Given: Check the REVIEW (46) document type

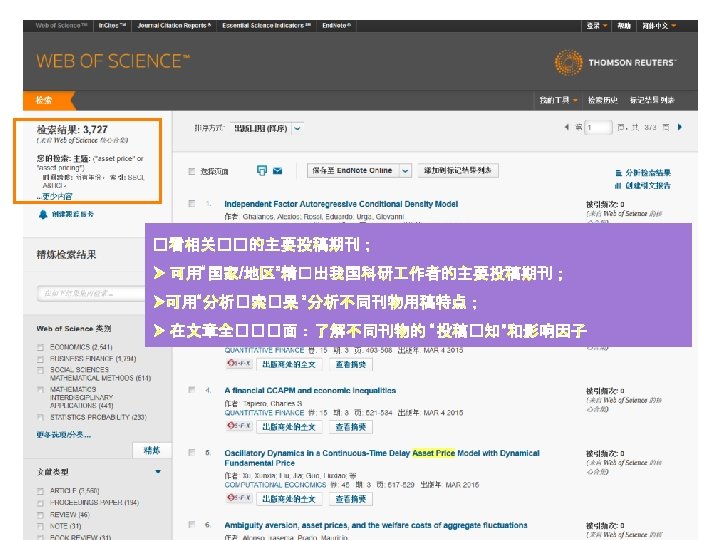Looking at the screenshot, I should (x=40, y=515).
